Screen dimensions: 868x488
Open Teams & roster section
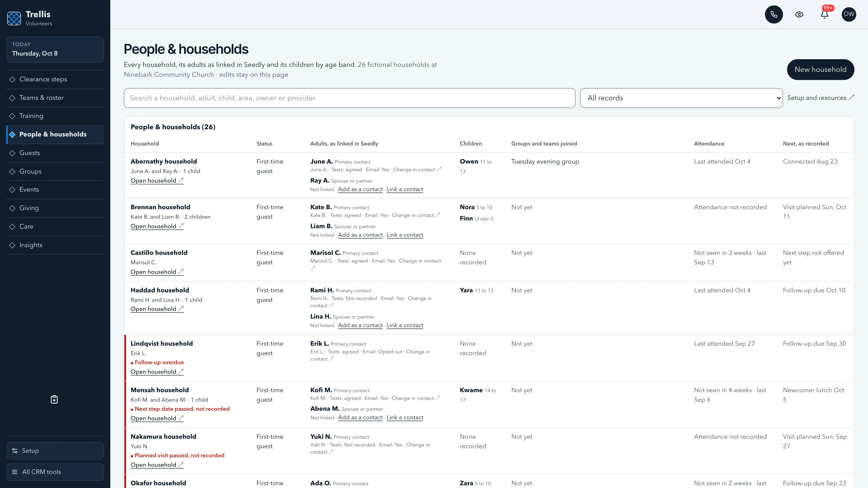point(55,98)
